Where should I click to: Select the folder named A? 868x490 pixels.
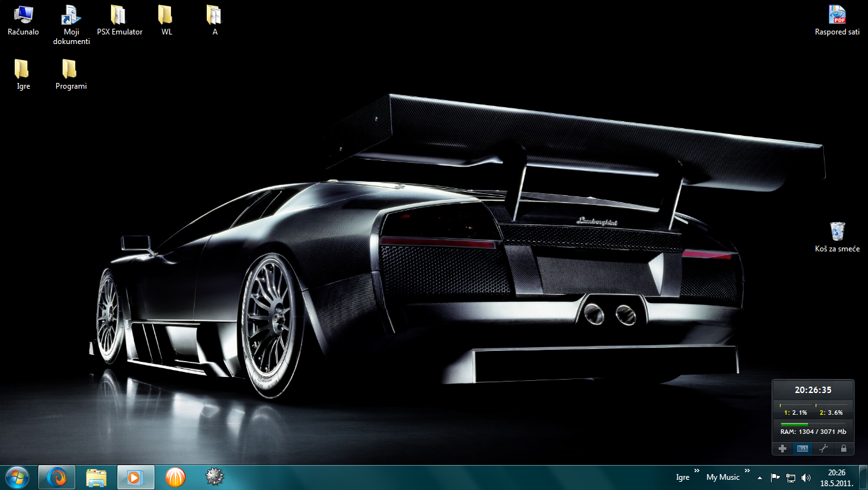tap(214, 20)
